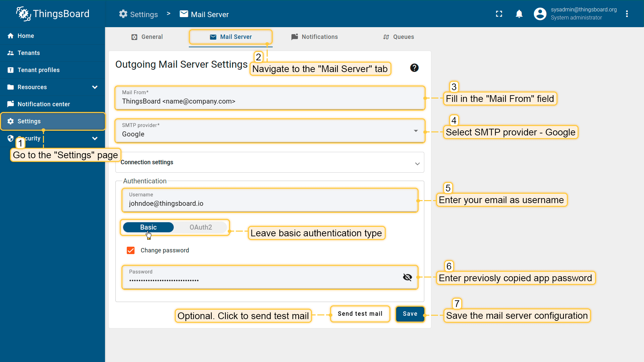This screenshot has height=362, width=644.
Task: Select the OAuth2 authentication type
Action: [201, 227]
